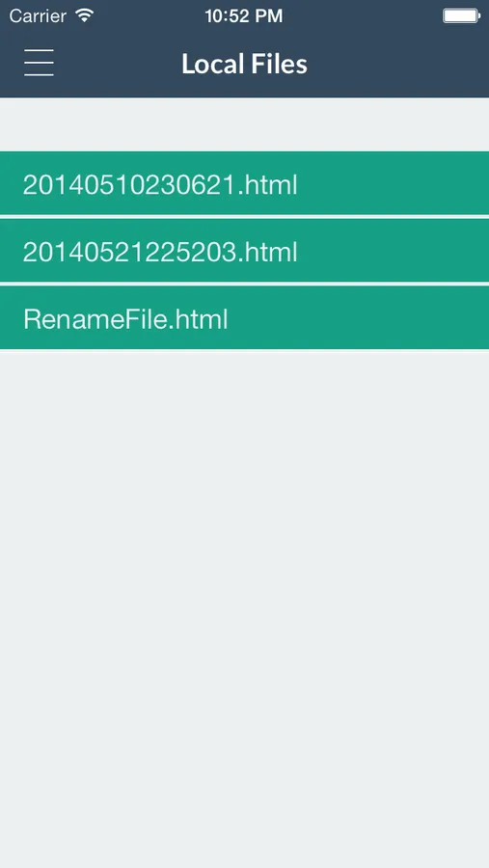Tap the gray gap above the file list

tap(244, 124)
